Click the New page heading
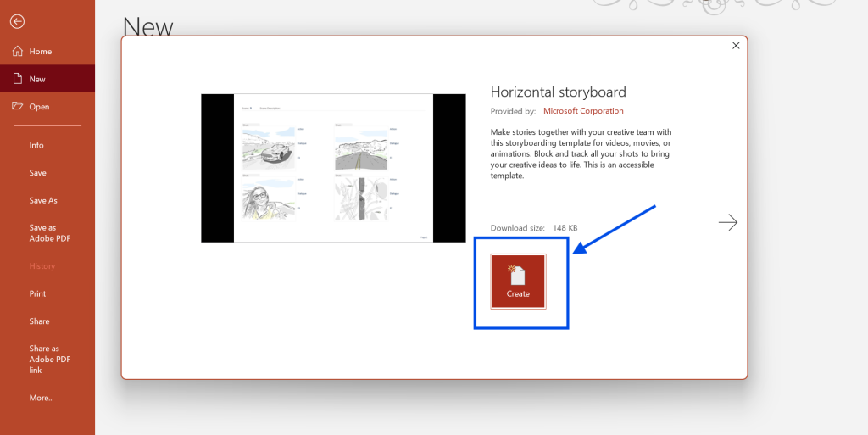The height and width of the screenshot is (435, 868). click(x=147, y=26)
